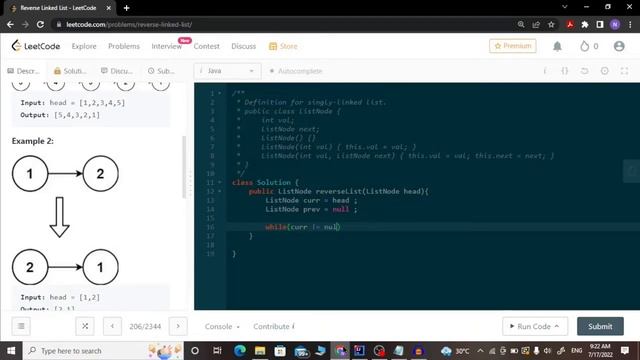Viewport: 640px width, 360px height.
Task: Open Task View on the taskbar
Action: (217, 351)
